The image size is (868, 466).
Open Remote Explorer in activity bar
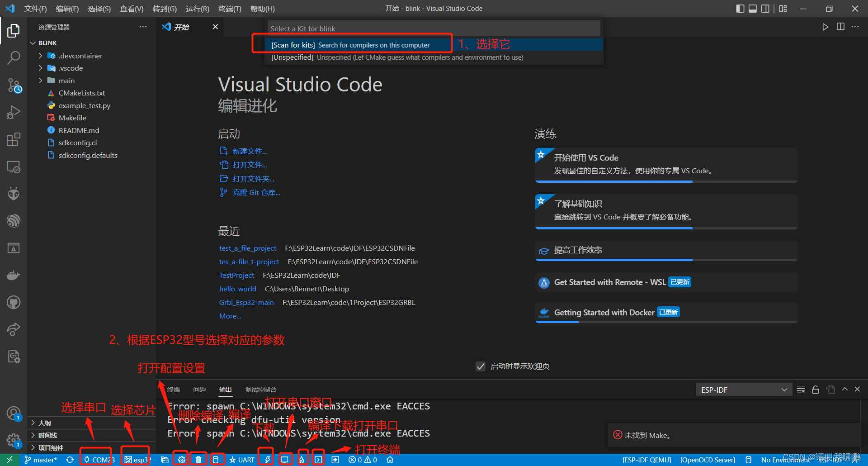pyautogui.click(x=14, y=166)
